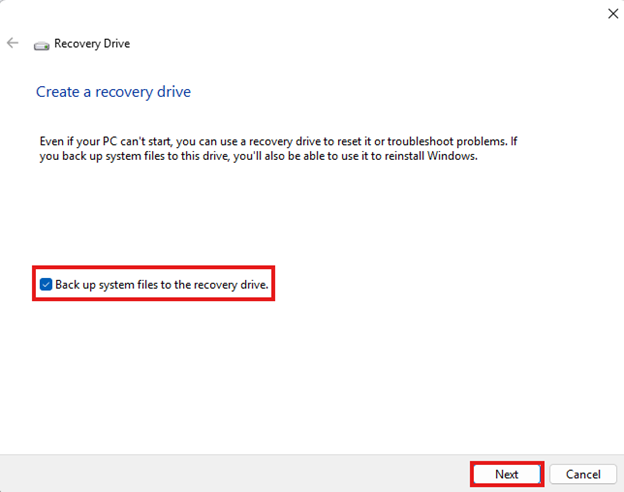Click the Create a recovery drive heading
Image resolution: width=624 pixels, height=492 pixels.
(113, 92)
